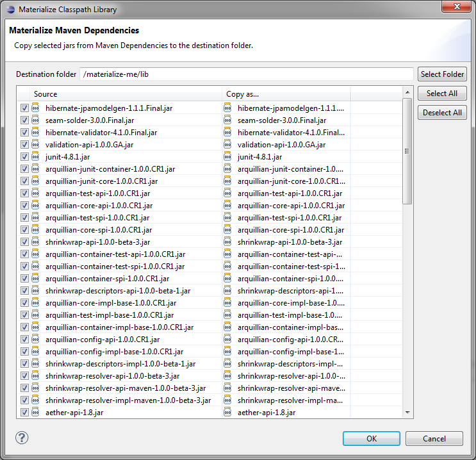Open help via question mark icon

(22, 438)
